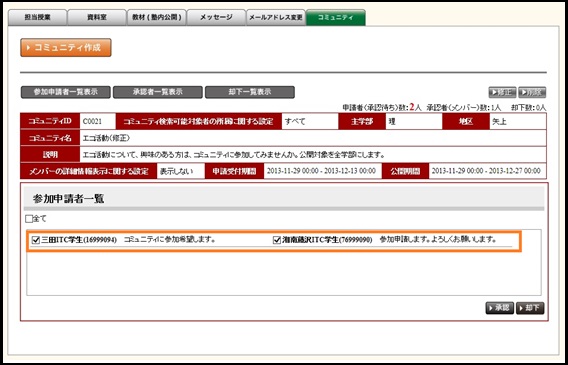This screenshot has width=568, height=365.
Task: Uncheck the 三田ITC学生 applicant checkbox
Action: [x=36, y=240]
